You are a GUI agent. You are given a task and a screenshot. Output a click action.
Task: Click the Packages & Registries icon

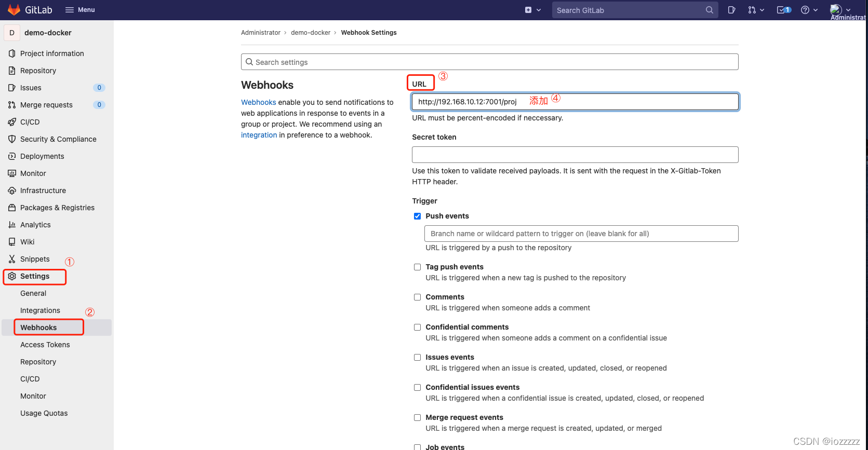(x=12, y=208)
